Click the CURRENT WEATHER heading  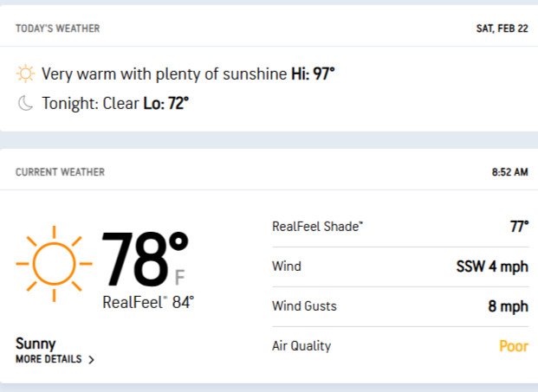pos(60,172)
